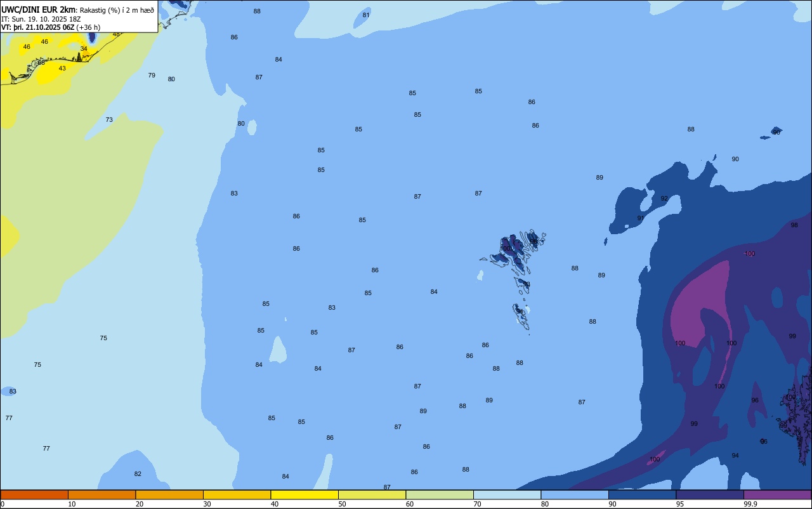This screenshot has height=509, width=812.
Task: Click the 10–20% orange legend swatch
Action: click(101, 494)
